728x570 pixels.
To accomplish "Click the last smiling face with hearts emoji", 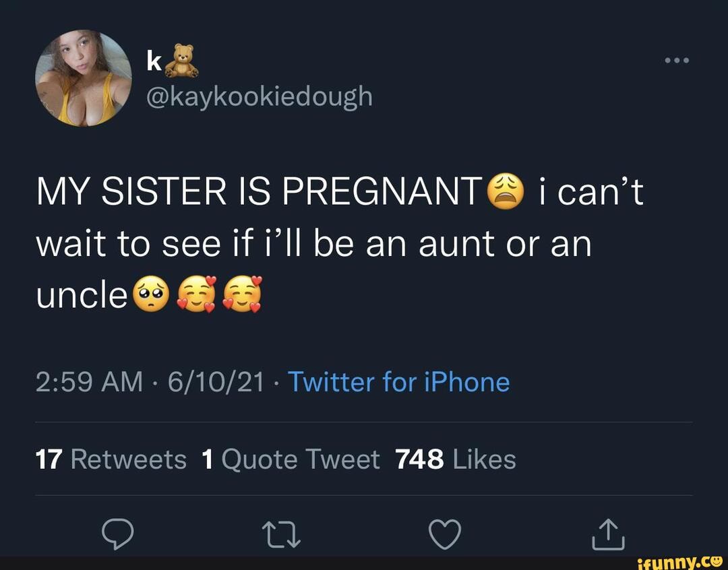I will coord(241,294).
